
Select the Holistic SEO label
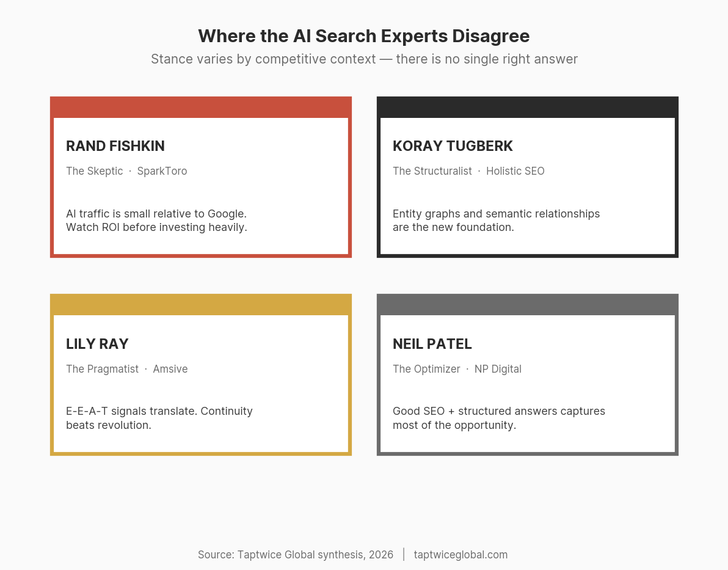[515, 171]
